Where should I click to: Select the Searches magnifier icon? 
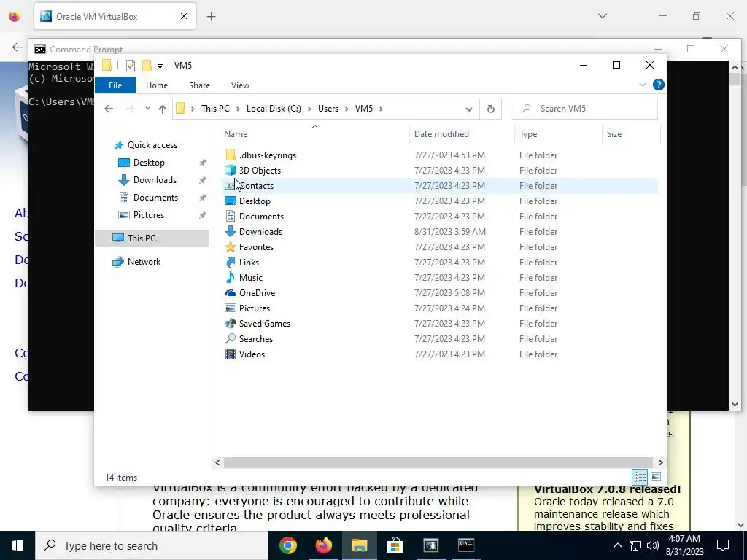(231, 338)
